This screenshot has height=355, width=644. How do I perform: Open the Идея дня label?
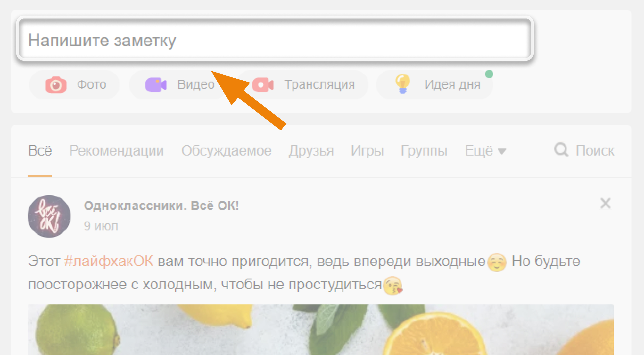(x=452, y=84)
